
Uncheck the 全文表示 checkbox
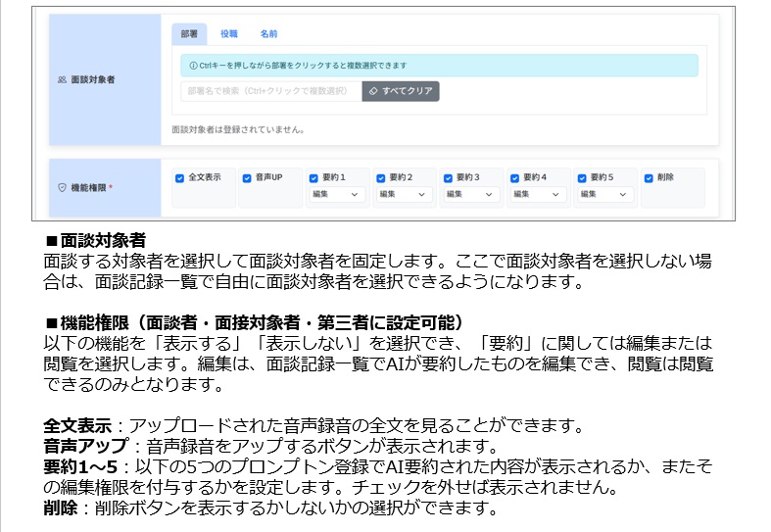[180, 178]
